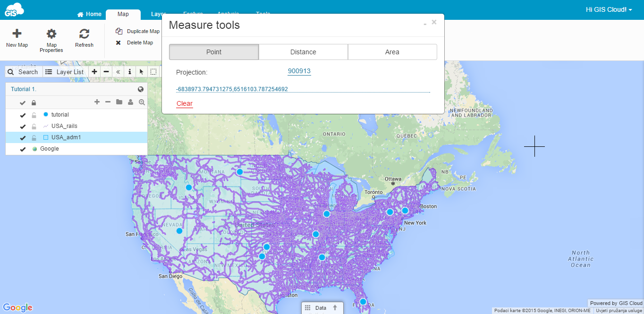
Task: Click USA_adm1 square polygon symbol
Action: tap(46, 137)
